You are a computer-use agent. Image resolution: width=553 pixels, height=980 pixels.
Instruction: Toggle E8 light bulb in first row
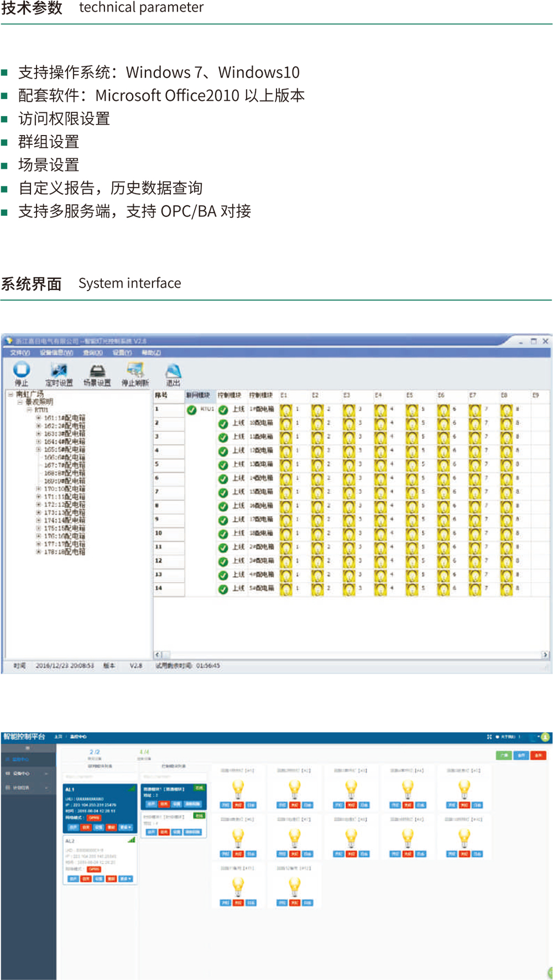click(x=506, y=410)
